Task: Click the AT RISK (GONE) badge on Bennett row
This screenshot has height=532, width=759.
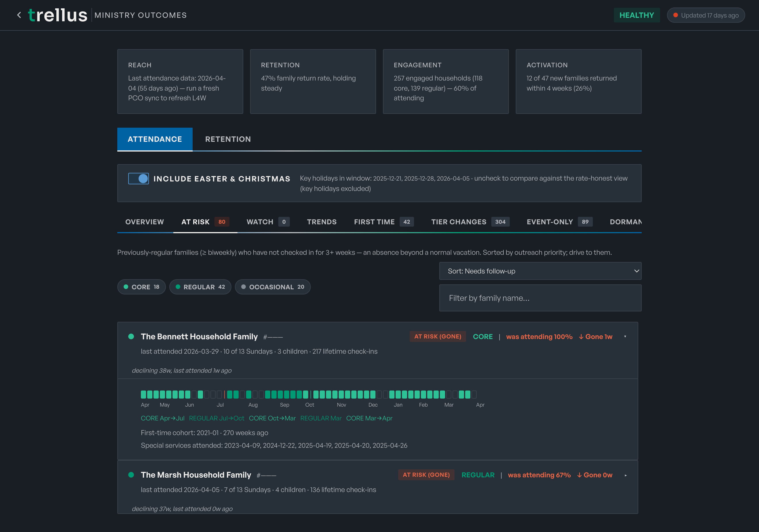Action: coord(438,336)
